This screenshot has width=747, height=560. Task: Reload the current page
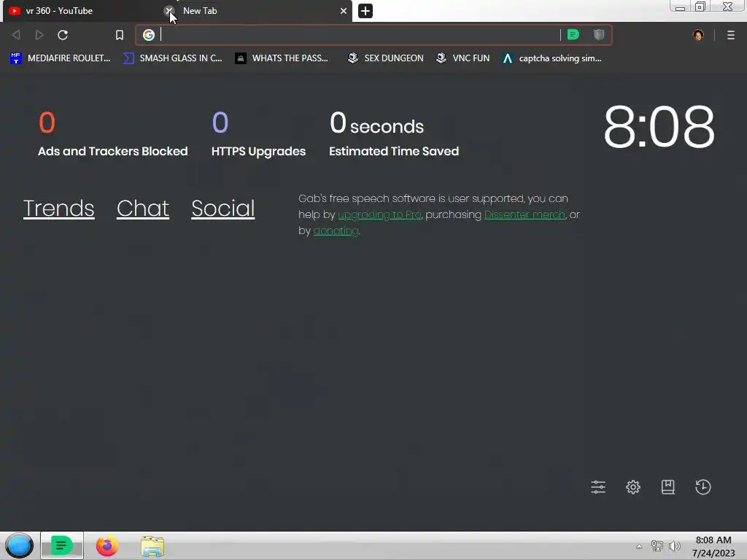[63, 35]
